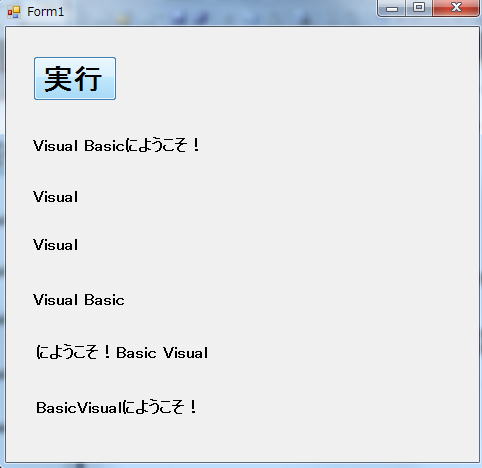Select the 'Visual Basicにようこそ！' label
This screenshot has width=482, height=468.
pyautogui.click(x=116, y=146)
